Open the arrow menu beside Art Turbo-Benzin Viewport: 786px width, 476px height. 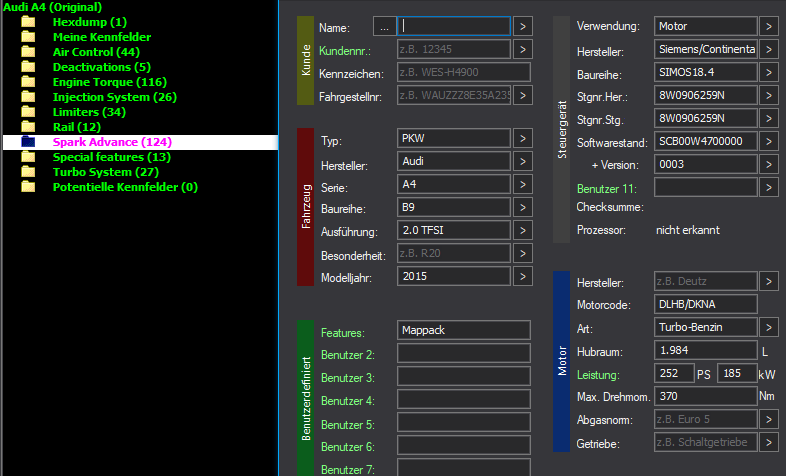(769, 328)
